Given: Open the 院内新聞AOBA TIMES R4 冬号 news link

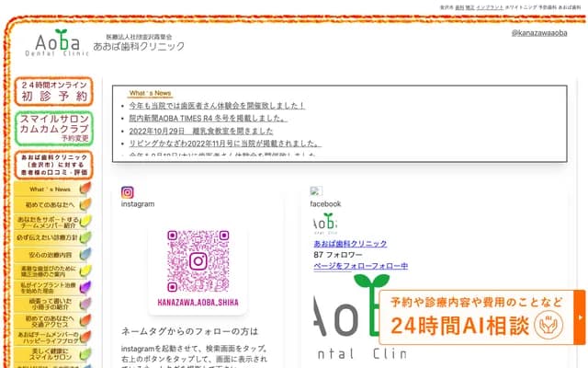Looking at the screenshot, I should click(x=208, y=119).
